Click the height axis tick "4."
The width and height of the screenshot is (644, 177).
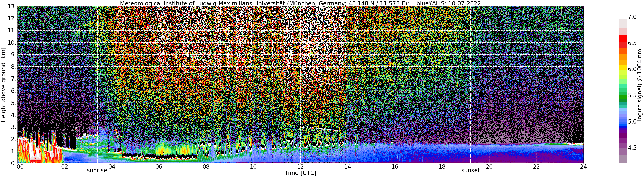(x=14, y=115)
